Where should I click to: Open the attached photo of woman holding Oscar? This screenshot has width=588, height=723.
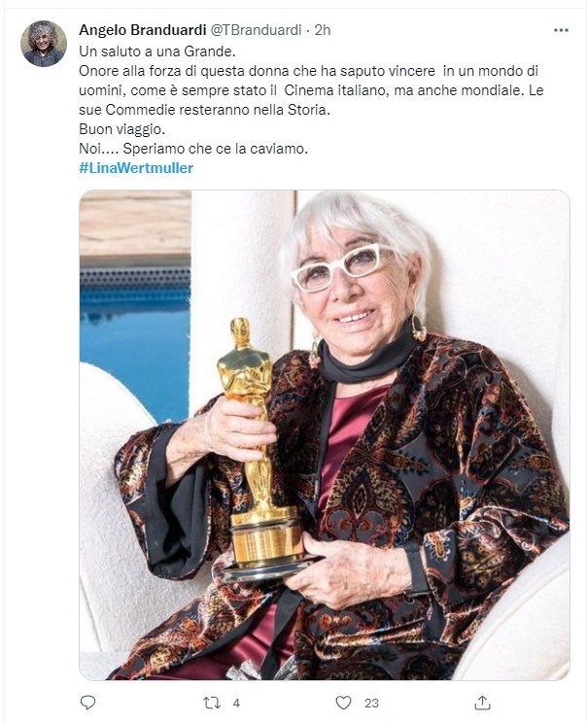tap(325, 434)
